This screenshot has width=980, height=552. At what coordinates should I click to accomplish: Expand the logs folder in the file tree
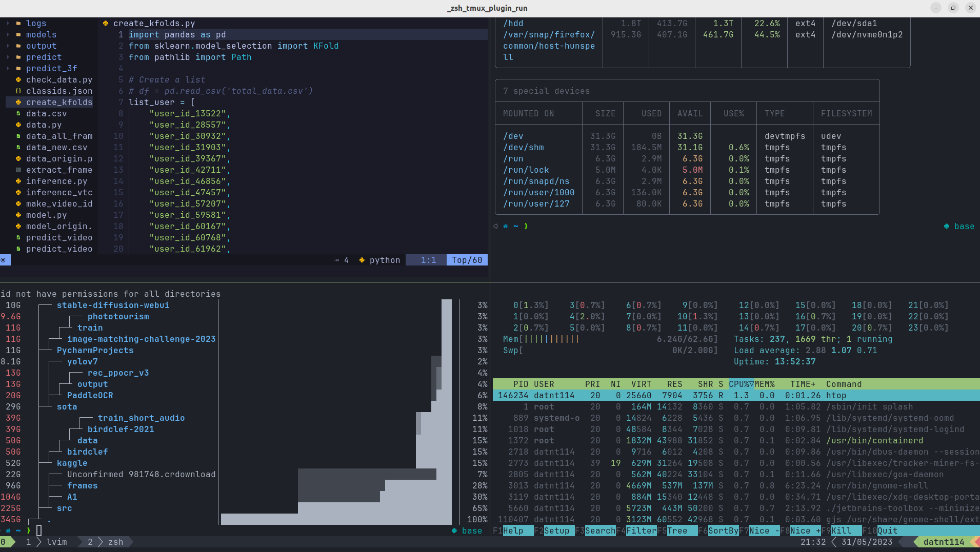click(x=7, y=23)
